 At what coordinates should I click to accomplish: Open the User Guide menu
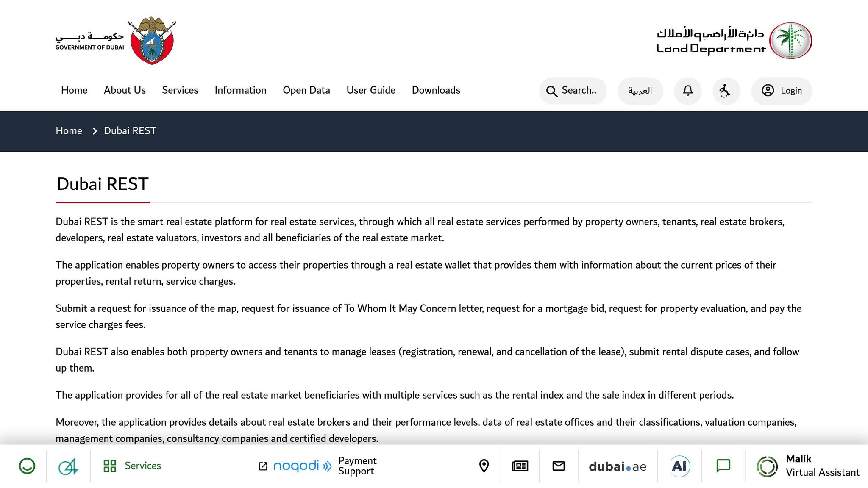click(371, 90)
